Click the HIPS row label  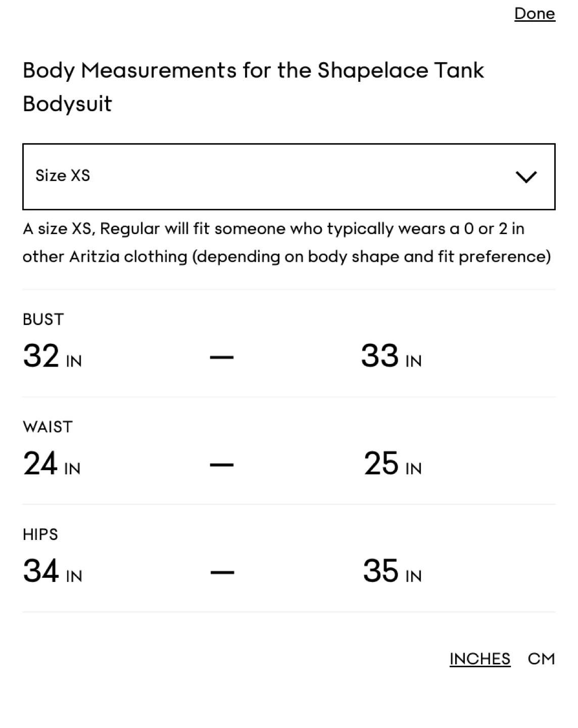[40, 534]
